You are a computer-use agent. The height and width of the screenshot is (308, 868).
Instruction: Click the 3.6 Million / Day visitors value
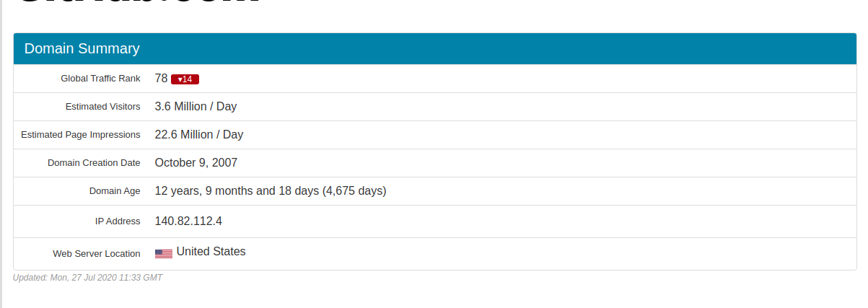[x=196, y=106]
